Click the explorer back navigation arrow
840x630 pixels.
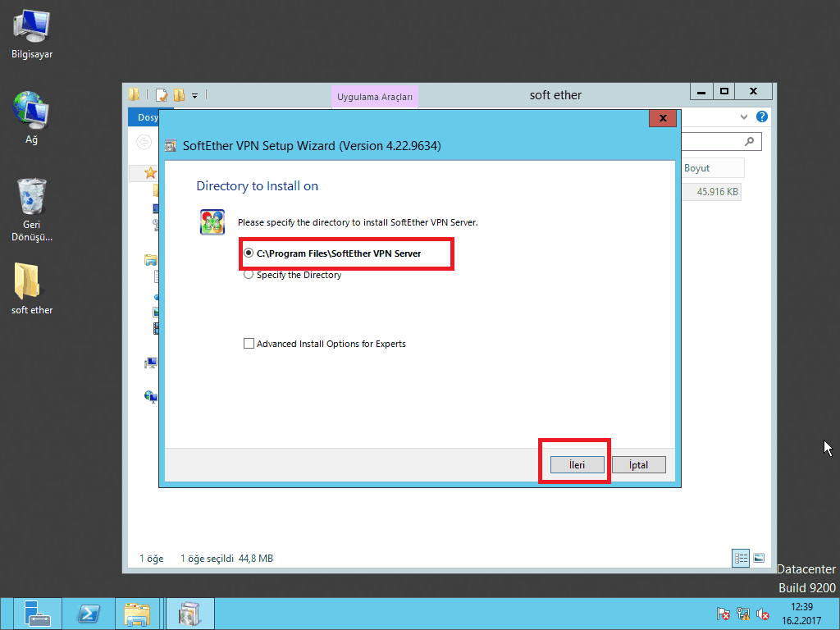tap(144, 142)
